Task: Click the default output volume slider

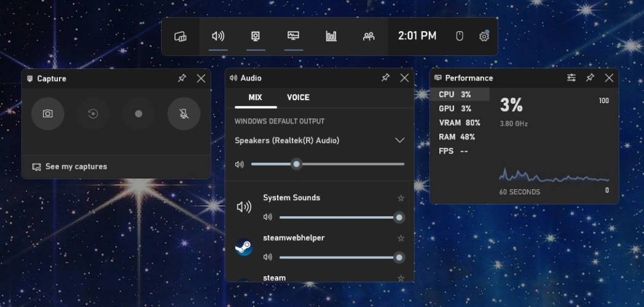Action: coord(328,164)
